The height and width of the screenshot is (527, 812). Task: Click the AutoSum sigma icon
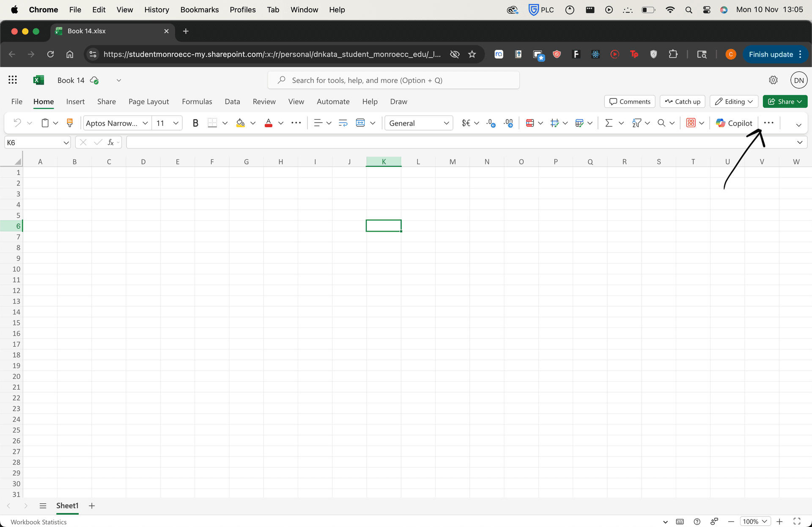coord(609,123)
